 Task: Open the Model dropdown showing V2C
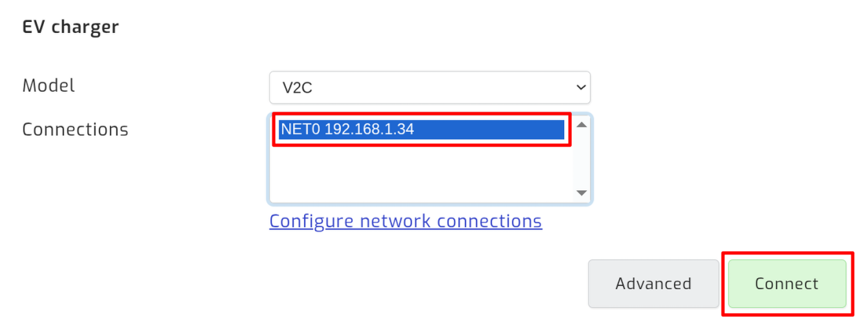click(429, 87)
